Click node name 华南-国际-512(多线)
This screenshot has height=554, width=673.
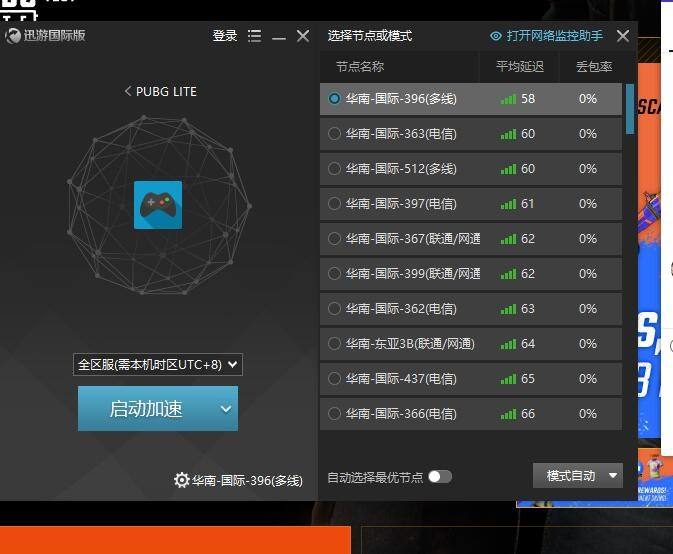pyautogui.click(x=401, y=169)
